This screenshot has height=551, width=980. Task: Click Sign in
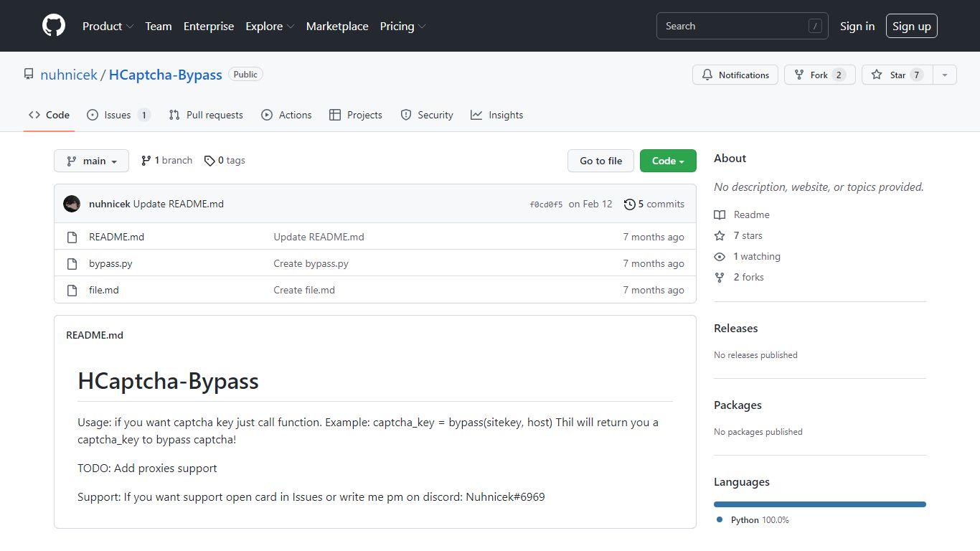pyautogui.click(x=857, y=26)
